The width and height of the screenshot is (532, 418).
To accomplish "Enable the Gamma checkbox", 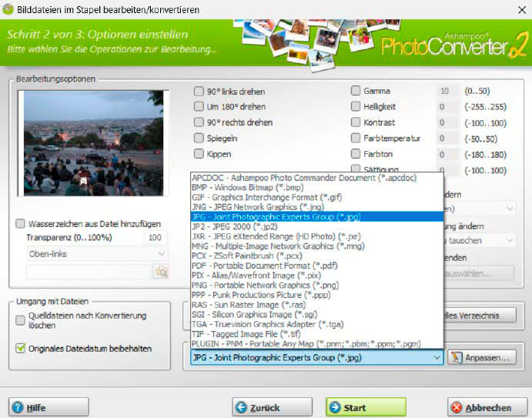I will [355, 91].
